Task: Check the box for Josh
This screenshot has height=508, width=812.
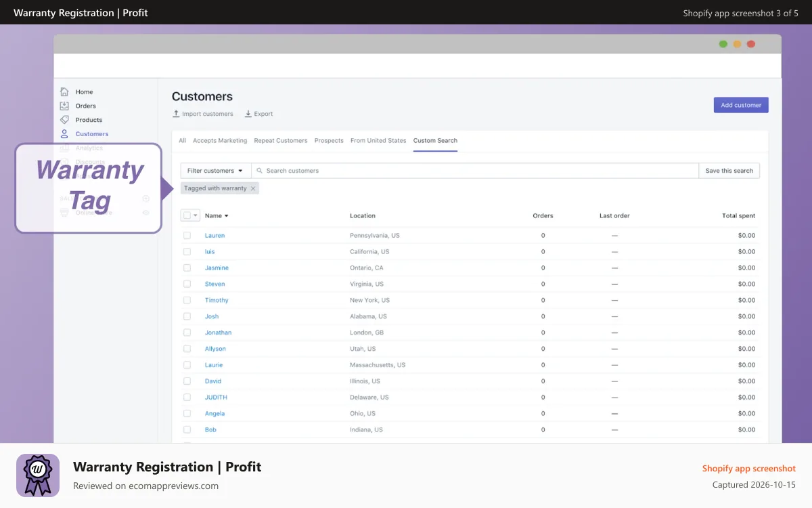Action: point(187,316)
